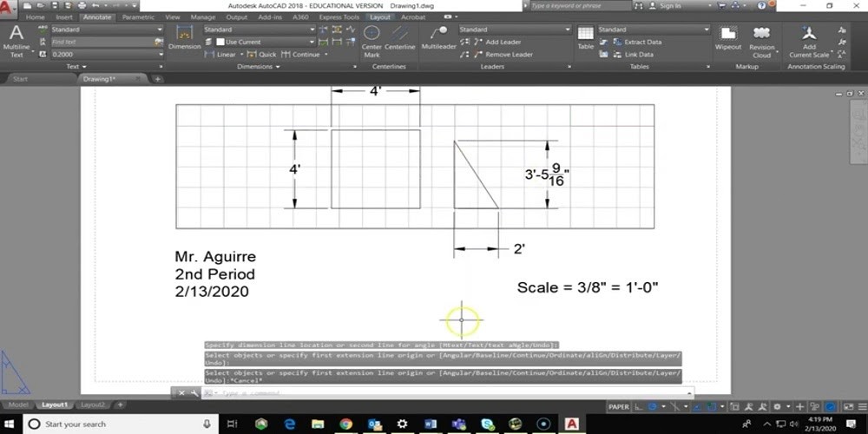Click the Extract Data button
The width and height of the screenshot is (868, 434).
642,42
